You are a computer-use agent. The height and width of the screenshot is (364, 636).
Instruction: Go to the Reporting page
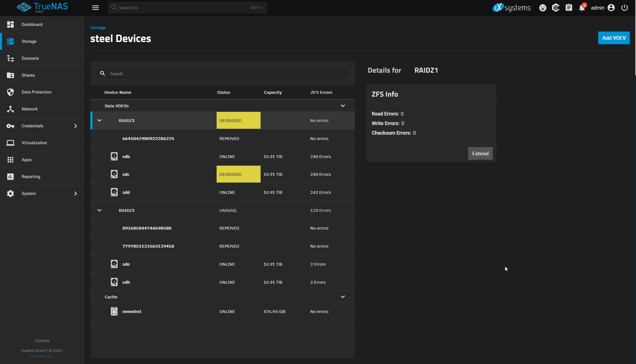click(31, 177)
